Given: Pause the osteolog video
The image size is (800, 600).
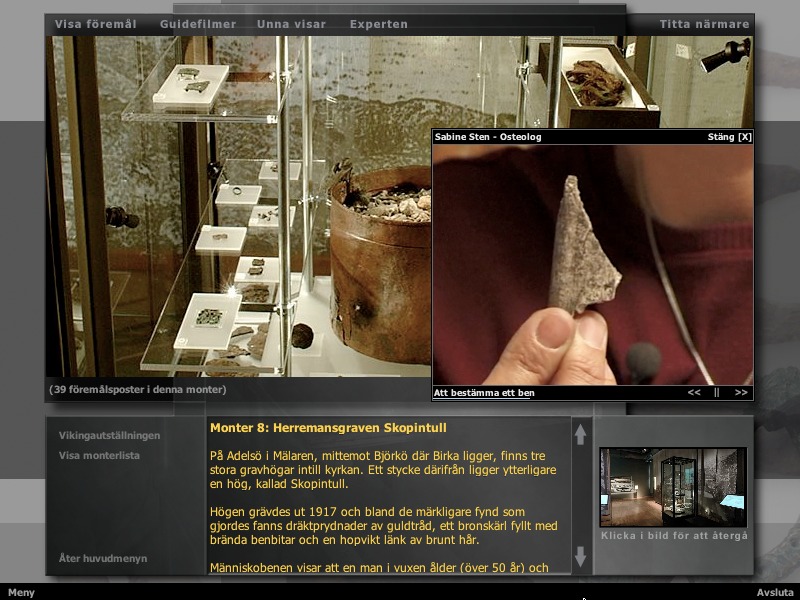Looking at the screenshot, I should click(717, 392).
